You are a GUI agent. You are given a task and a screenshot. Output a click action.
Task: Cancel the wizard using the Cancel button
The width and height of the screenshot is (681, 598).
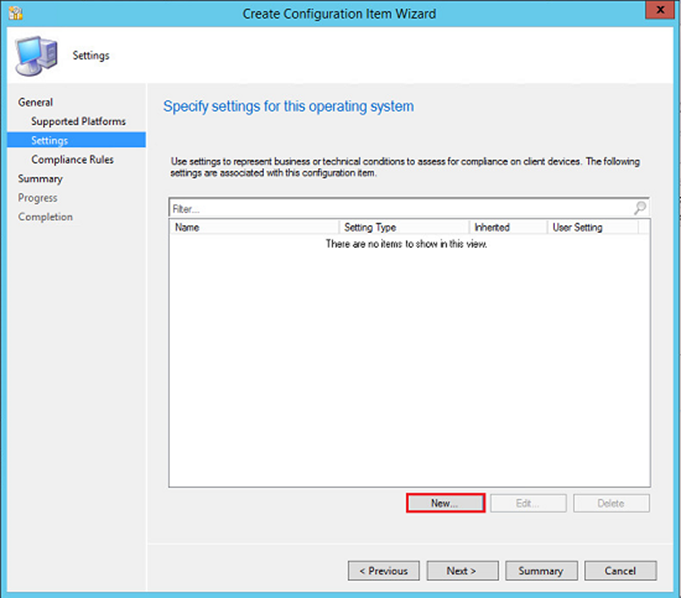point(620,571)
